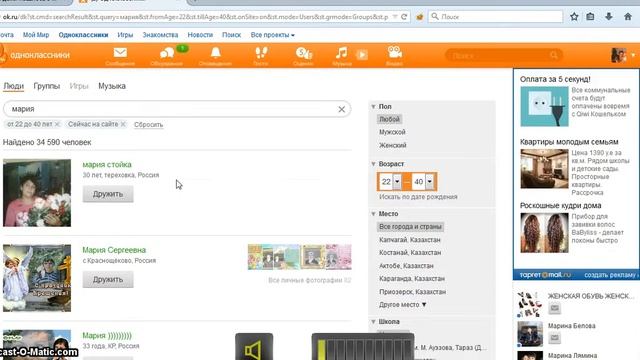The width and height of the screenshot is (640, 360).
Task: Collapse the 'Возраст' filter section
Action: tap(373, 164)
